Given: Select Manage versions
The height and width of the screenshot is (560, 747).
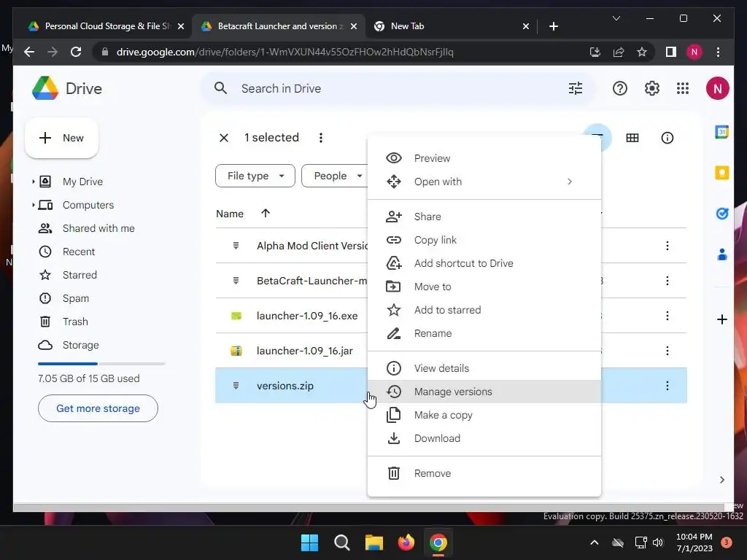Looking at the screenshot, I should pos(484,392).
